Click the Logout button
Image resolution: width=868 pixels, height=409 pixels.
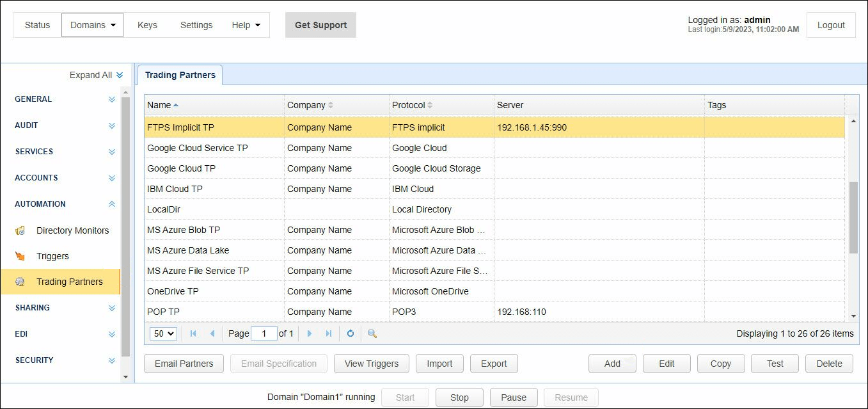coord(831,25)
